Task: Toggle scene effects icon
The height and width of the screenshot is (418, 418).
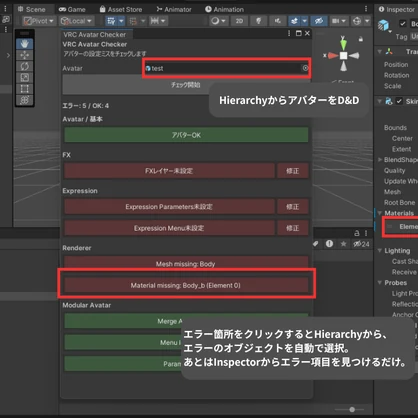Action: 294,21
